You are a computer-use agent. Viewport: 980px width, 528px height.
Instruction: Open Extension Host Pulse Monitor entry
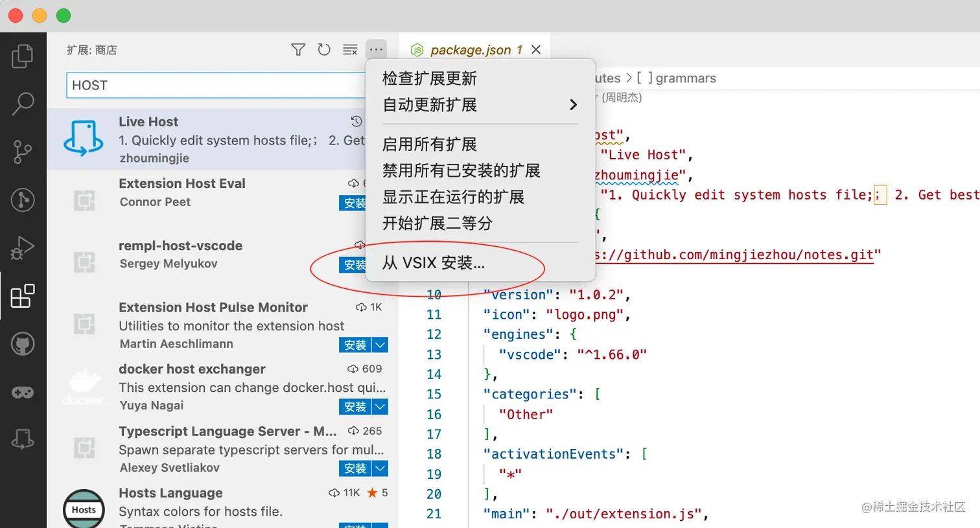pyautogui.click(x=222, y=325)
